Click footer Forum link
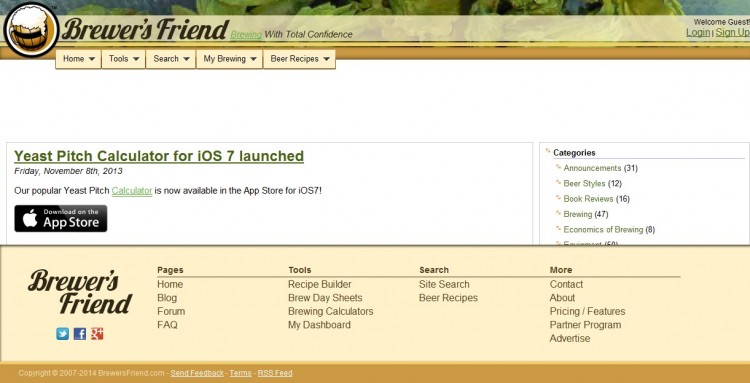The image size is (750, 383). click(171, 311)
